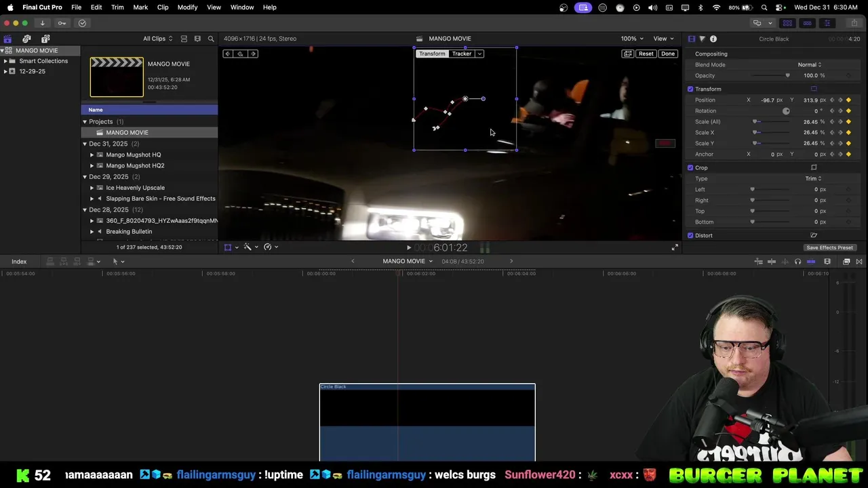Toggle timeline snapping icon
The image size is (868, 488).
tap(811, 262)
